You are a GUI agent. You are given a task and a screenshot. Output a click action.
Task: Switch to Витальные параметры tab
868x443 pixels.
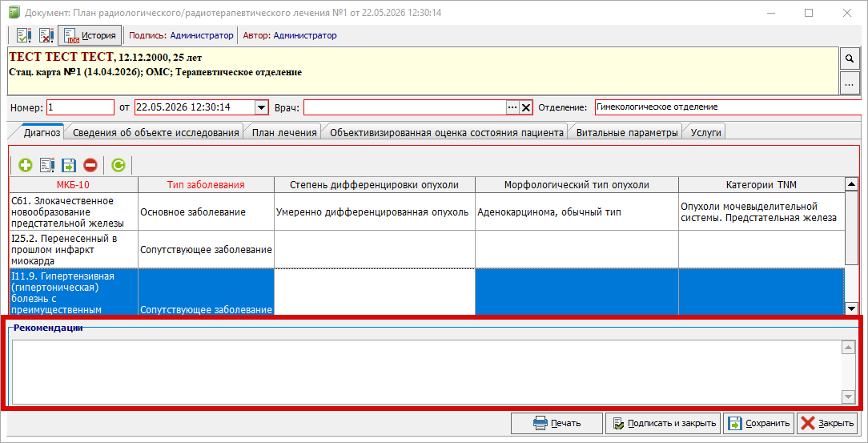coord(627,133)
